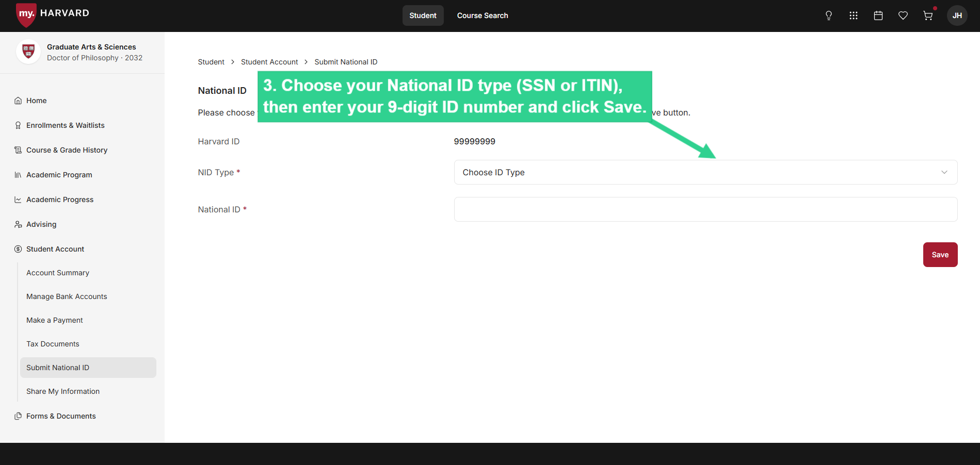Image resolution: width=980 pixels, height=465 pixels.
Task: Click the NID Type field label
Action: (219, 172)
